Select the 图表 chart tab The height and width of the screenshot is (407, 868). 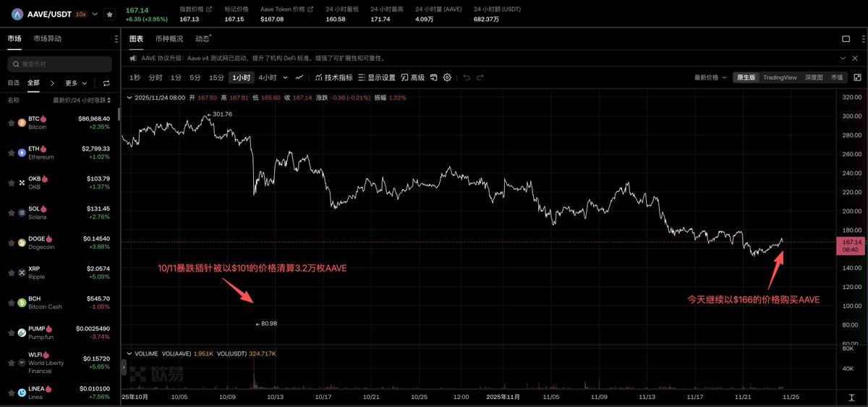pos(136,38)
